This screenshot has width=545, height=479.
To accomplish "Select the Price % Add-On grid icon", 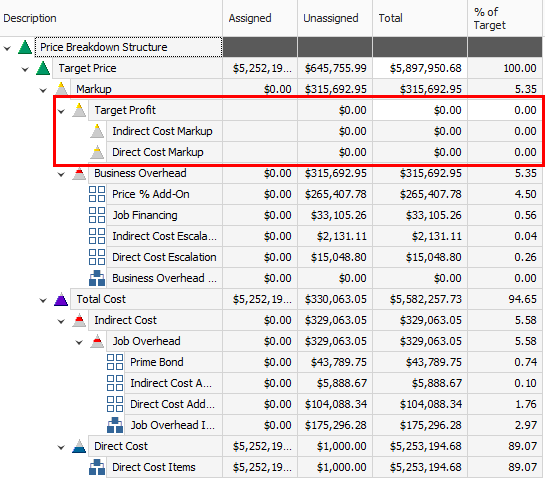I will [97, 194].
